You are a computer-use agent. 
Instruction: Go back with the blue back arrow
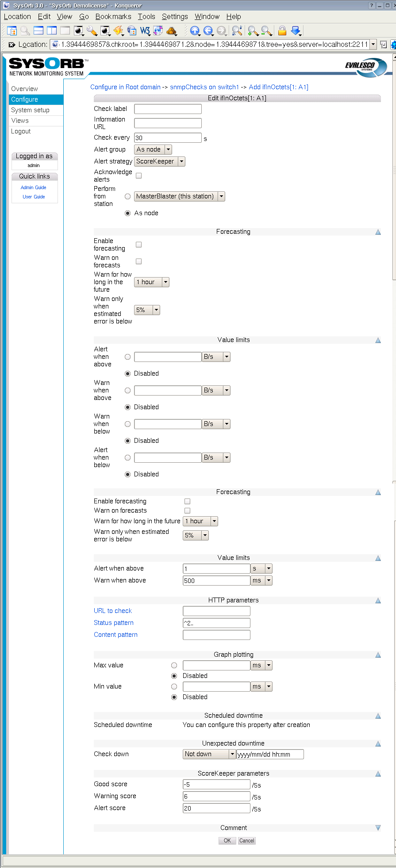(208, 30)
